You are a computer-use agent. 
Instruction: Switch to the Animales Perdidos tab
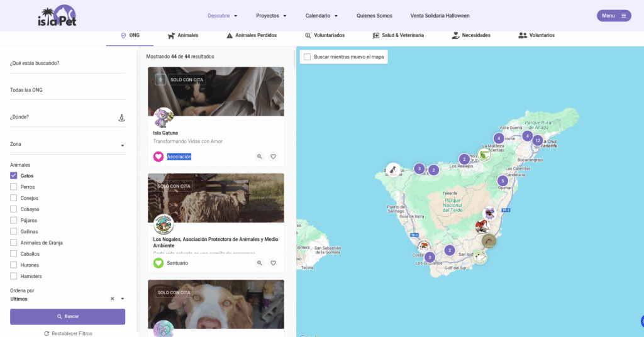[x=251, y=36]
